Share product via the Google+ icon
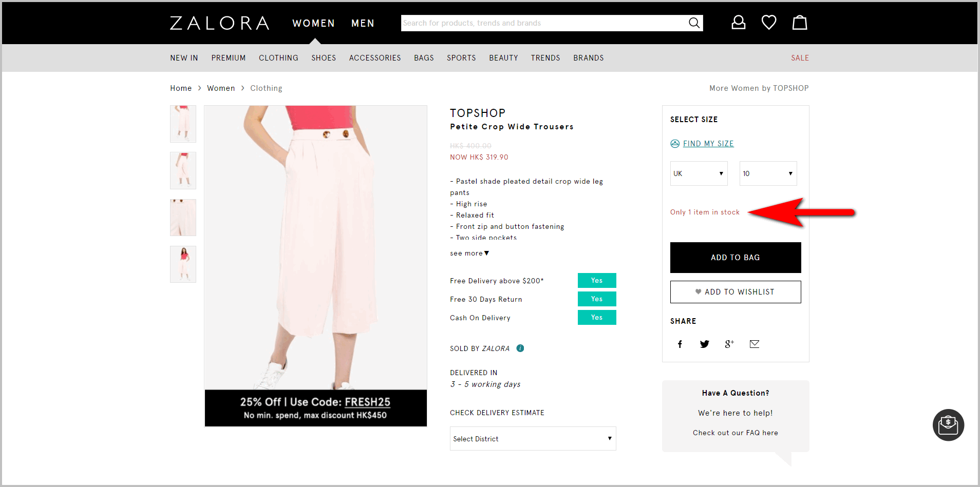Image resolution: width=980 pixels, height=487 pixels. click(729, 344)
